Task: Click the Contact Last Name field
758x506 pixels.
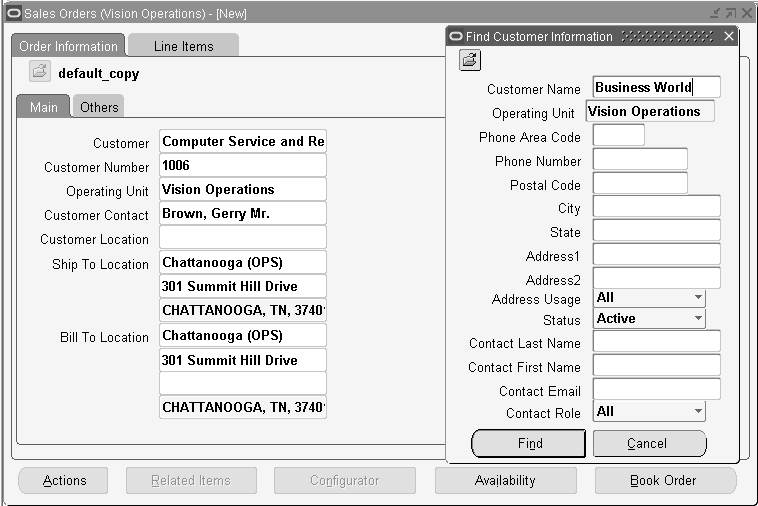Action: [x=656, y=341]
